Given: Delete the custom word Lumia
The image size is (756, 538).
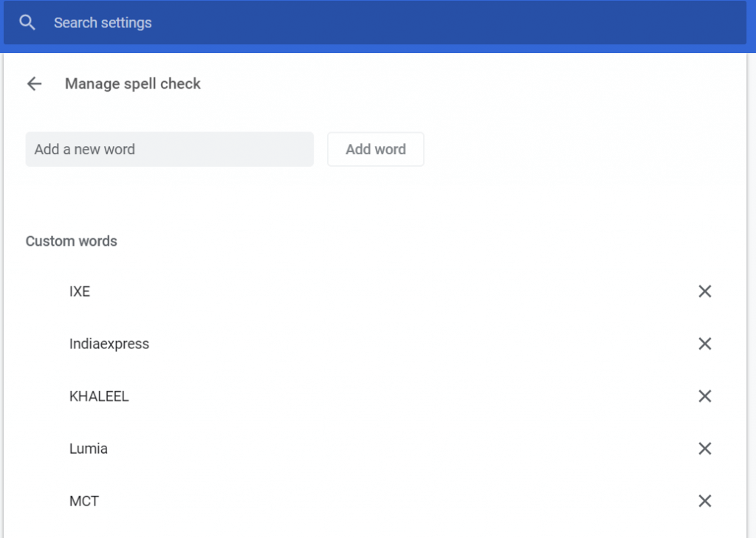Looking at the screenshot, I should [705, 449].
